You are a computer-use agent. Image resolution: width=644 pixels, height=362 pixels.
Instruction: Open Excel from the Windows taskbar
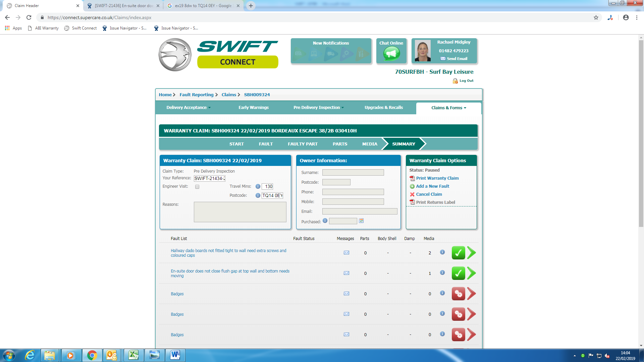coord(133,355)
